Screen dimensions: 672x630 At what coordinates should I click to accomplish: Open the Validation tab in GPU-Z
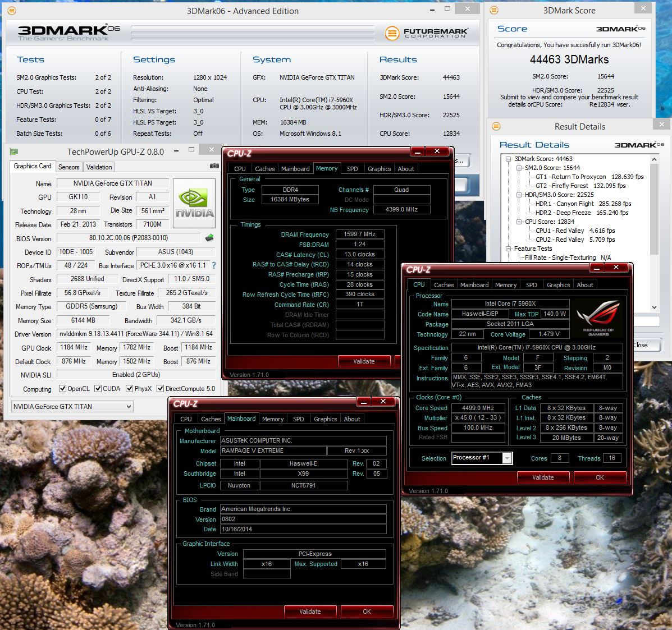pyautogui.click(x=99, y=167)
